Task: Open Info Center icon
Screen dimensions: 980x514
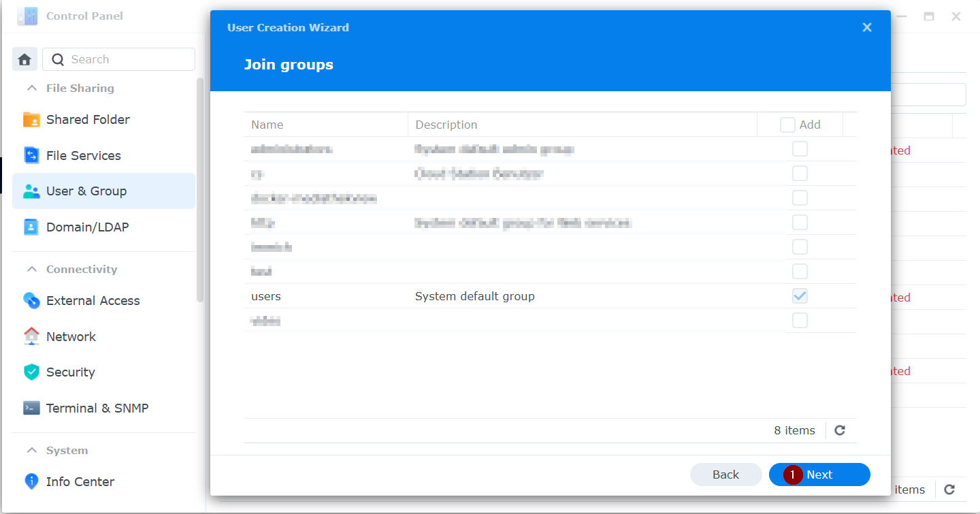Action: [x=31, y=481]
